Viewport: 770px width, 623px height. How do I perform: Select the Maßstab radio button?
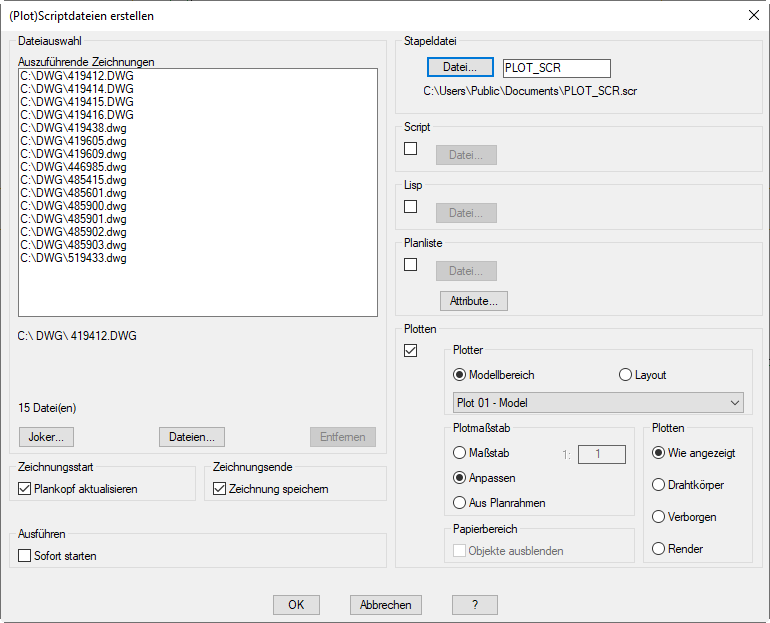point(460,453)
